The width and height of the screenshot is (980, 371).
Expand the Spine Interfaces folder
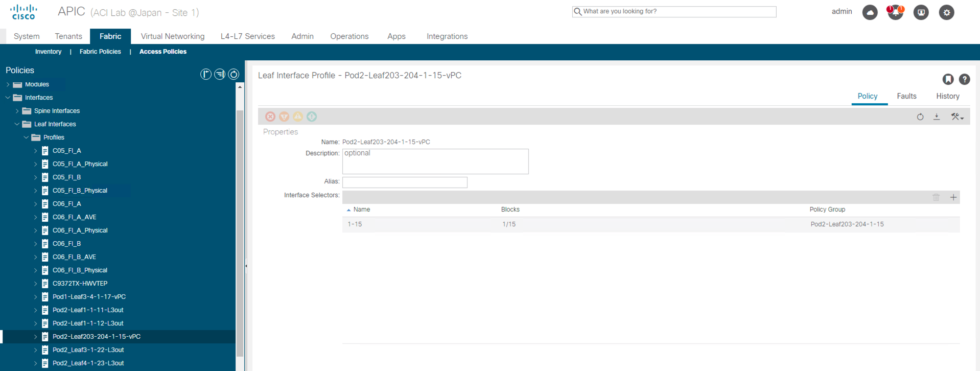[17, 111]
